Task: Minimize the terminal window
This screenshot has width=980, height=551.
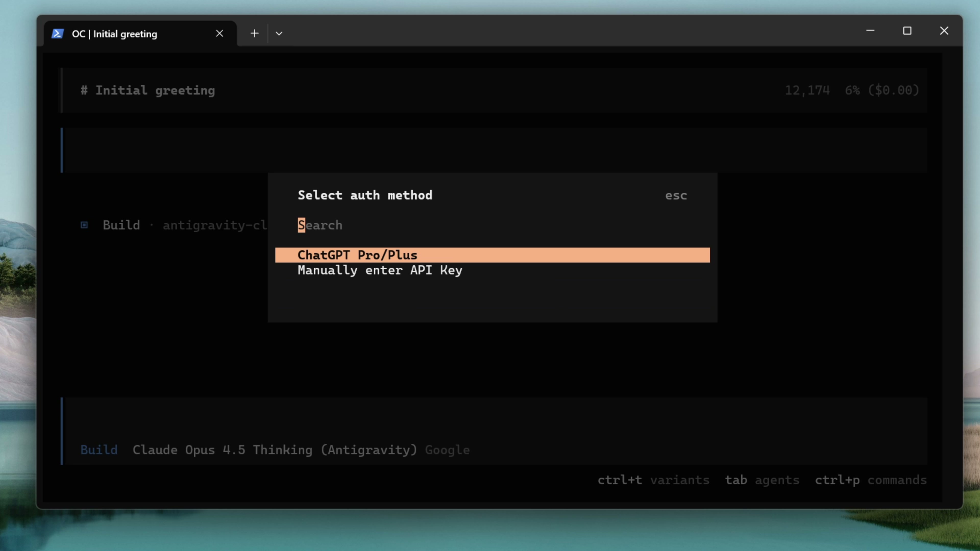Action: click(x=870, y=31)
